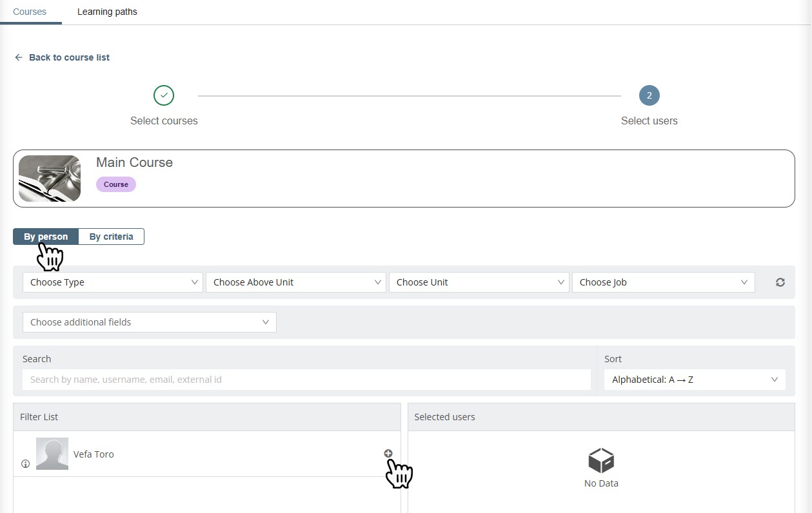Open Choose additional fields dropdown
The height and width of the screenshot is (513, 812).
pyautogui.click(x=149, y=322)
